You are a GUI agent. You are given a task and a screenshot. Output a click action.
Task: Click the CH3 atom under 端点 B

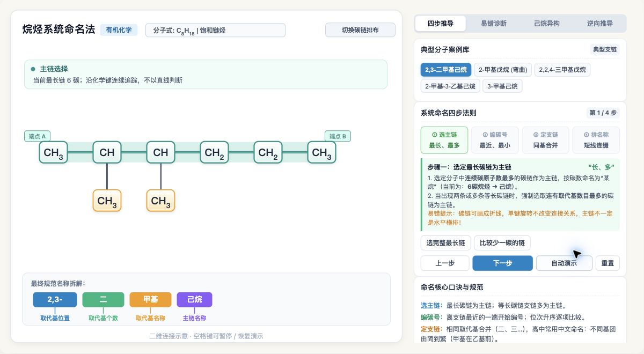321,152
